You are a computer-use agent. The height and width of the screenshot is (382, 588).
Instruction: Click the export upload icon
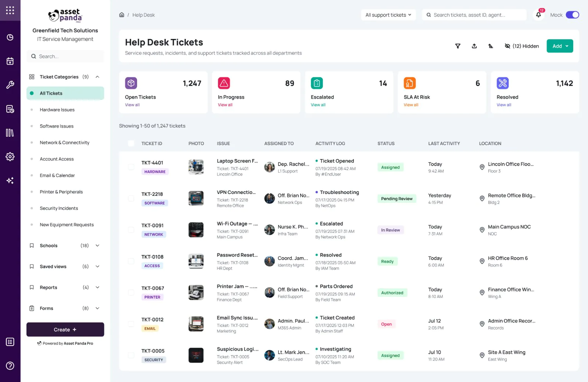474,46
